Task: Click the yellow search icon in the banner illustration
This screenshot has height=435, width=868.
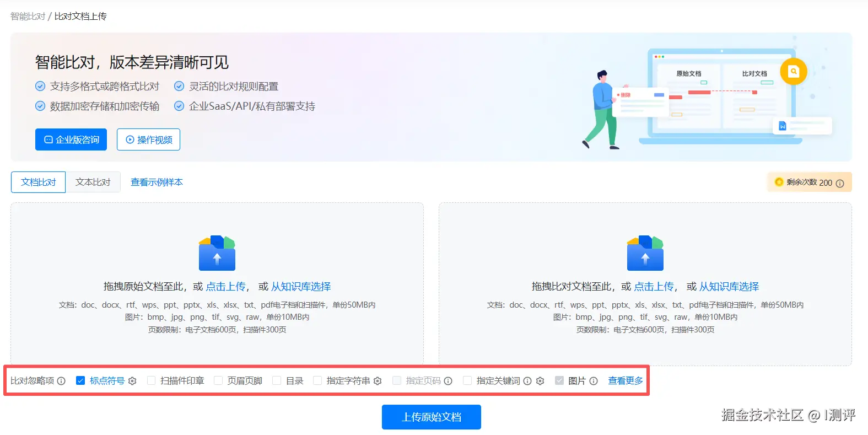Action: (x=793, y=71)
